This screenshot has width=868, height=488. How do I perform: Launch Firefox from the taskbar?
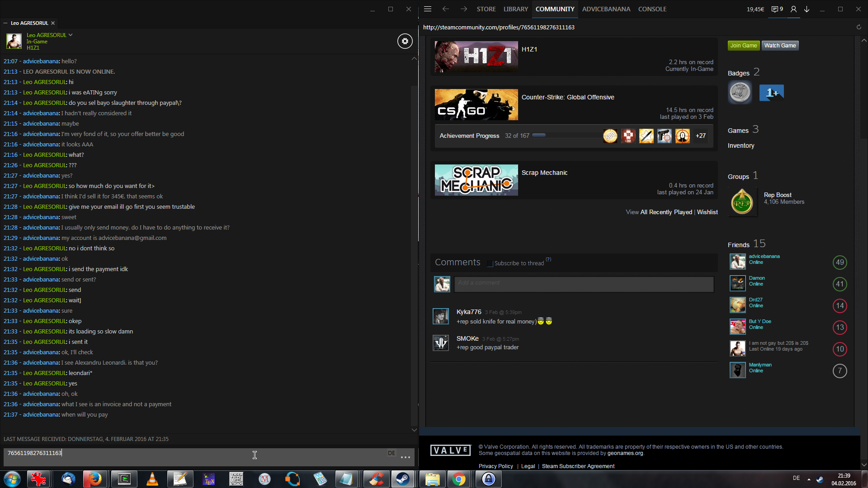(x=94, y=479)
